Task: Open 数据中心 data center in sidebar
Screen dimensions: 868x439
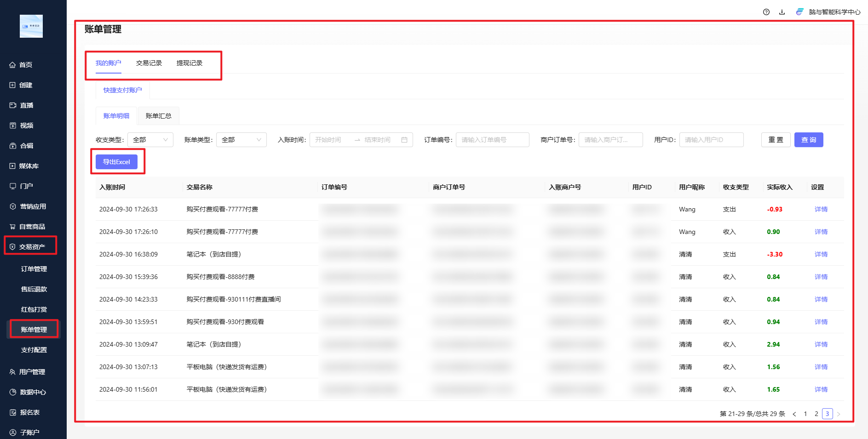Action: 32,392
